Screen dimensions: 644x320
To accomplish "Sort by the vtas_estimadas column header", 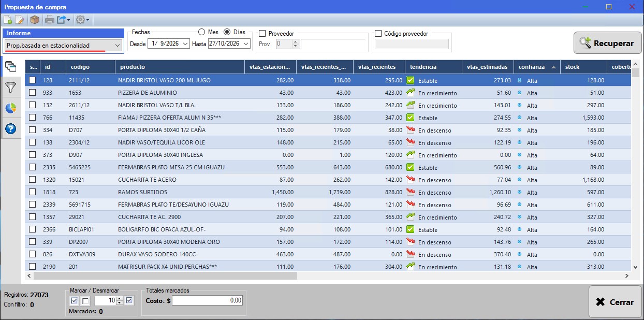I will pyautogui.click(x=488, y=67).
